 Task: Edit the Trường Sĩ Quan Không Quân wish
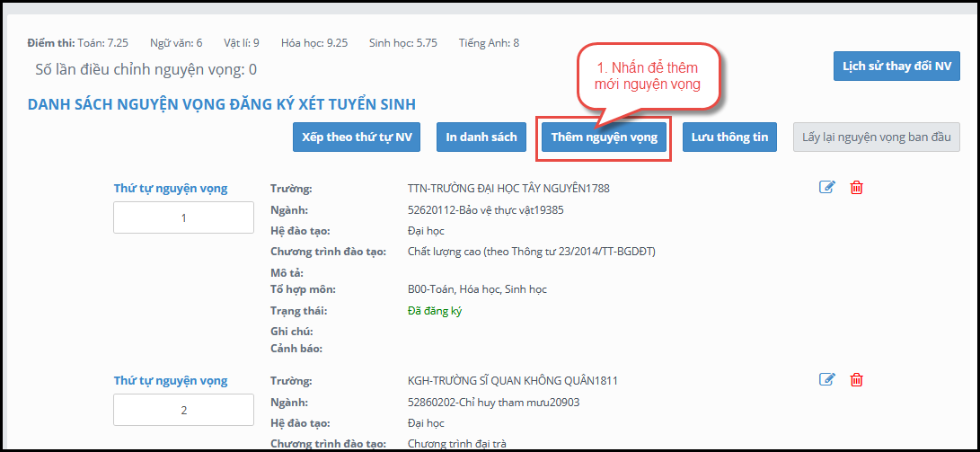[x=827, y=379]
